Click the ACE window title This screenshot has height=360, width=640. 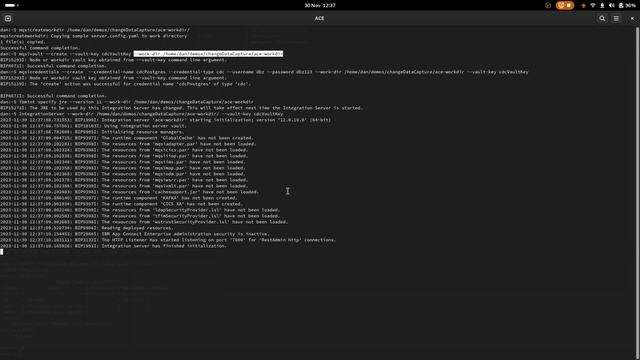[320, 18]
